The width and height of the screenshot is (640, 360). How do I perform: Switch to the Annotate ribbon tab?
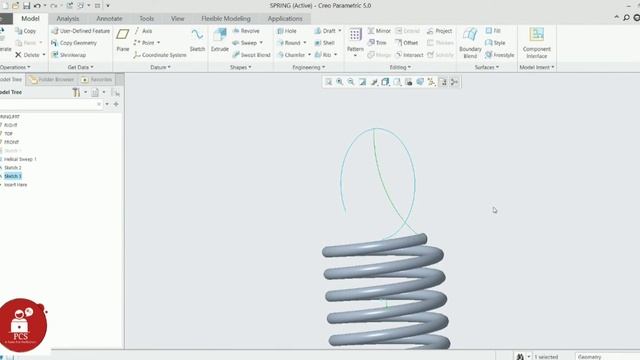pyautogui.click(x=109, y=19)
